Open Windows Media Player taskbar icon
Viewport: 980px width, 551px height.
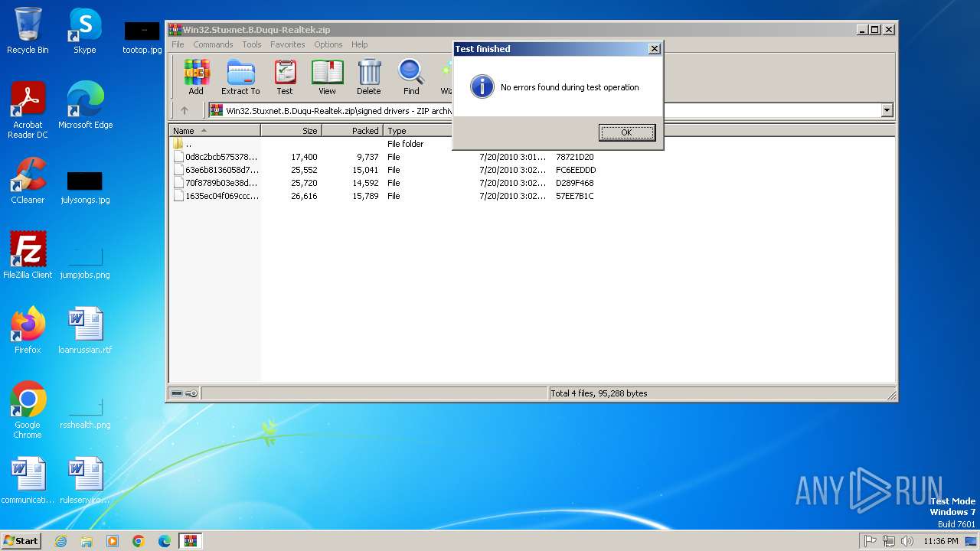pyautogui.click(x=113, y=541)
